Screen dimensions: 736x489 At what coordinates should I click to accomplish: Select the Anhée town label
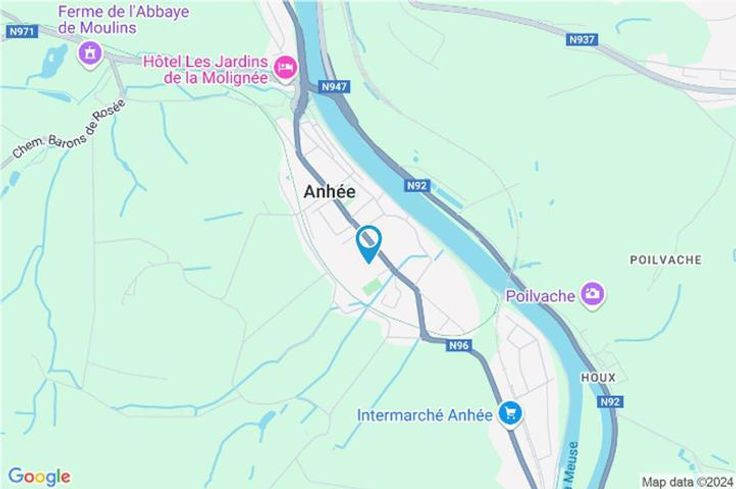330,191
